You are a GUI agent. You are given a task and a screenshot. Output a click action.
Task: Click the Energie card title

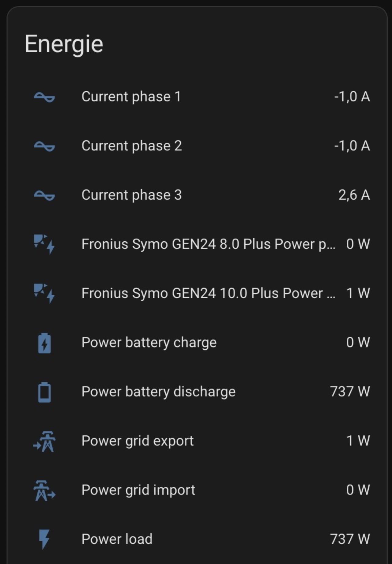pos(64,44)
